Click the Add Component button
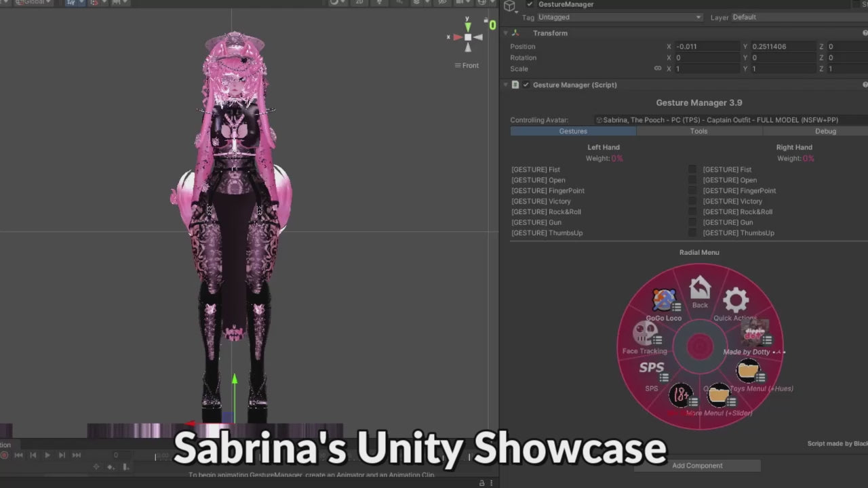868x488 pixels. (x=697, y=466)
